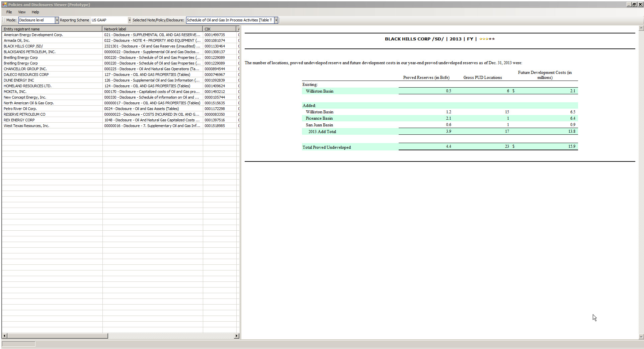Minimize the Policies and Disclosures Viewer window
This screenshot has height=349, width=644.
tap(629, 4)
